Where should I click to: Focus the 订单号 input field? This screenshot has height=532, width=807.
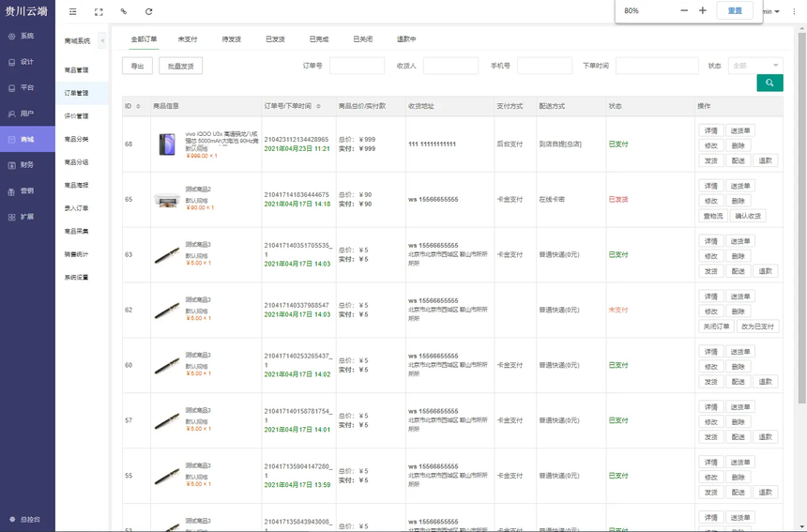(357, 66)
